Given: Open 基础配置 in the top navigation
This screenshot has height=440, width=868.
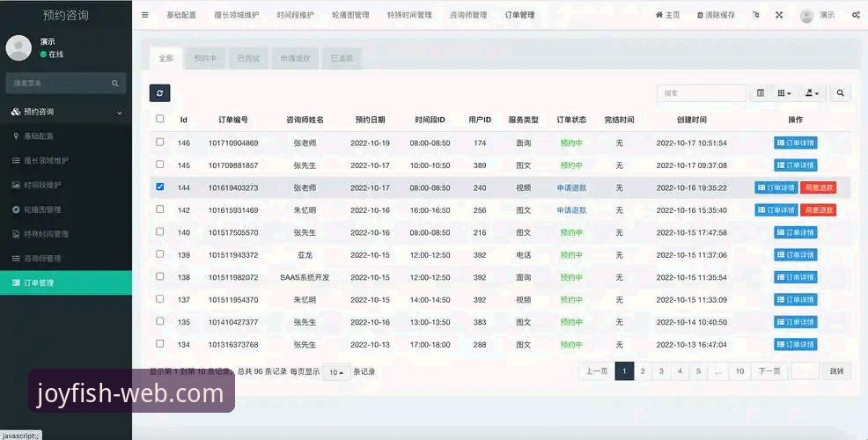Looking at the screenshot, I should click(x=181, y=15).
